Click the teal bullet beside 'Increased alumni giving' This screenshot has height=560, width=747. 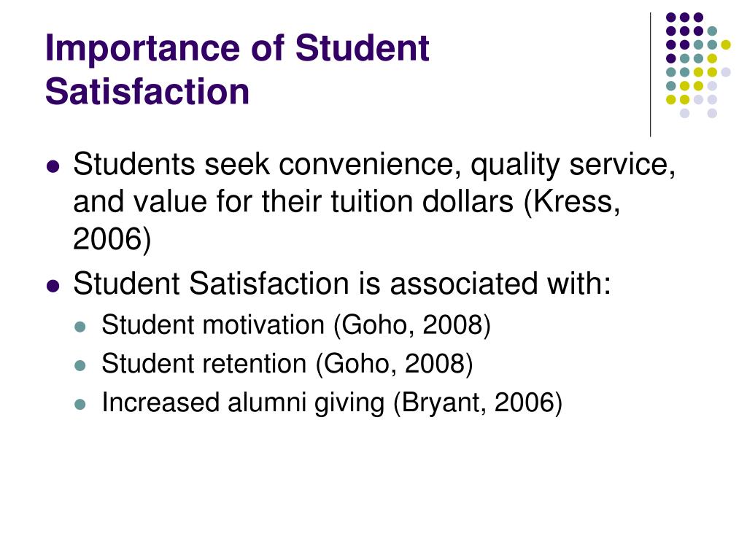[80, 404]
